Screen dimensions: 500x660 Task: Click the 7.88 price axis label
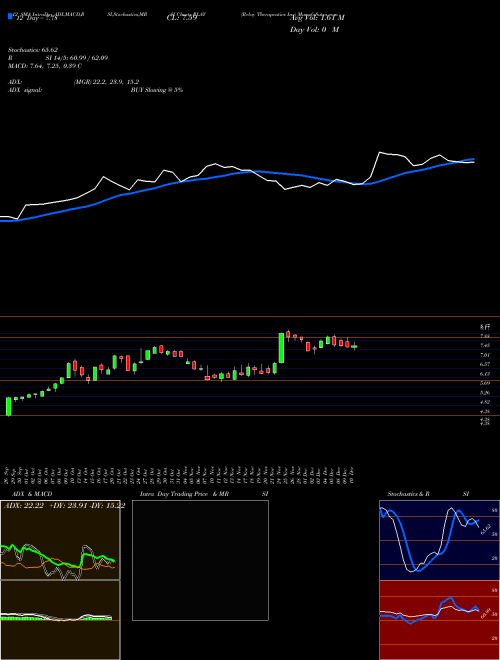[x=485, y=336]
